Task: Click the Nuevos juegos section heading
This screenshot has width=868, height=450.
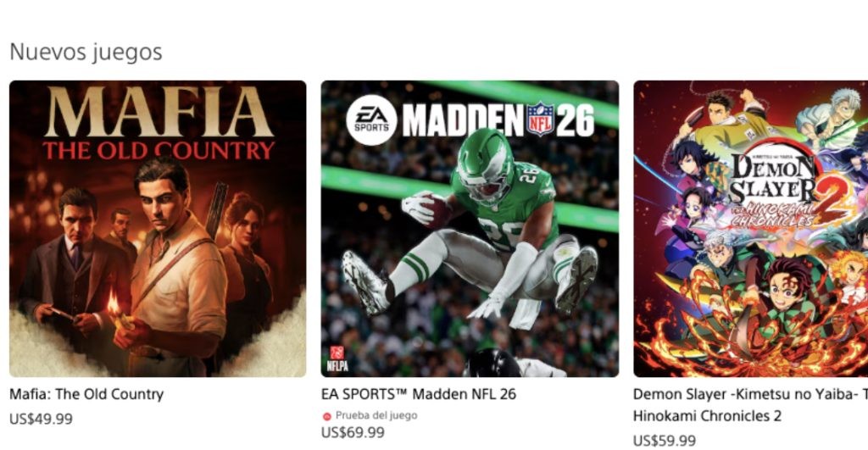Action: coord(86,52)
